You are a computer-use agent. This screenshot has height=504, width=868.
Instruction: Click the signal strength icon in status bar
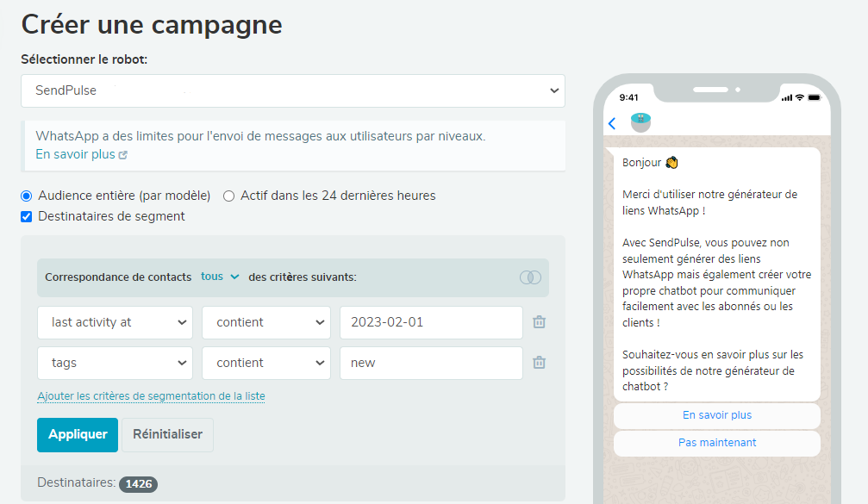pos(786,96)
